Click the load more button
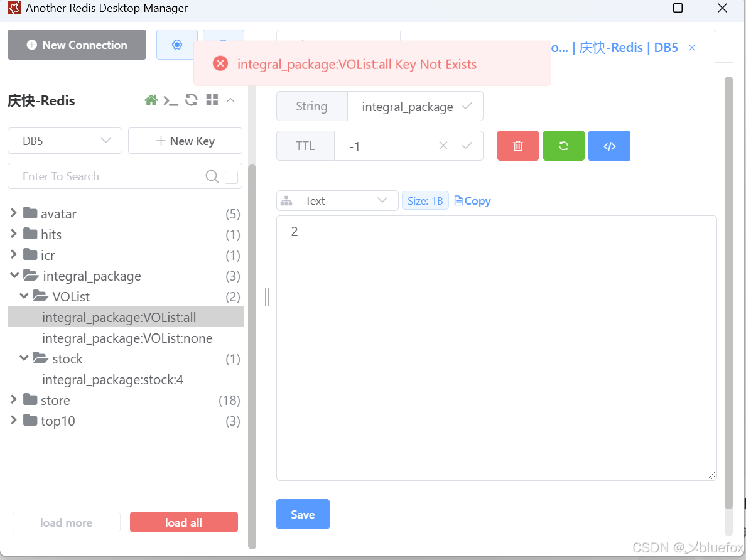This screenshot has height=560, width=746. (66, 522)
